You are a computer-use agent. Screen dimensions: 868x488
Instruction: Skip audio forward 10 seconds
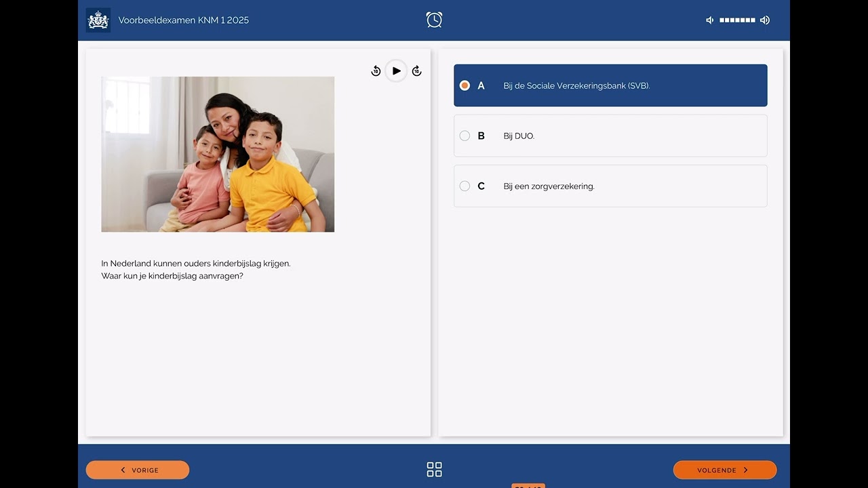417,71
